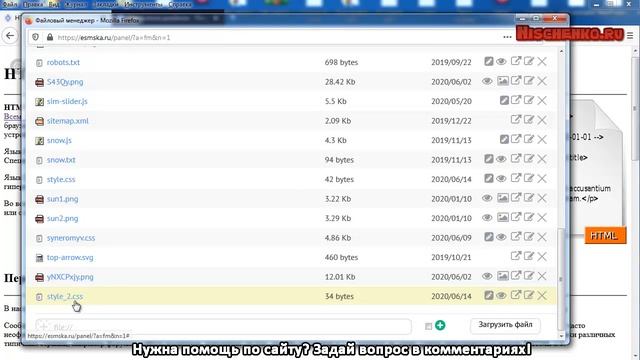The width and height of the screenshot is (640, 360).
Task: Open slm-slider.js in a new window
Action: click(516, 100)
